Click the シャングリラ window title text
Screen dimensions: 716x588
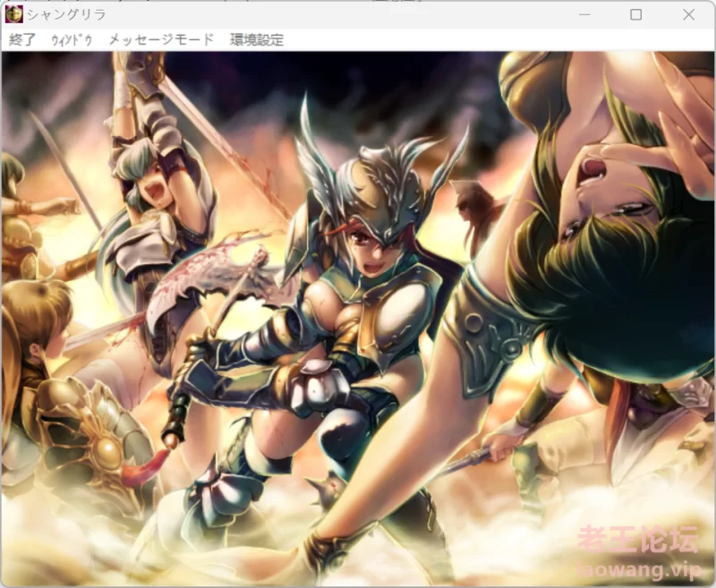[x=66, y=14]
